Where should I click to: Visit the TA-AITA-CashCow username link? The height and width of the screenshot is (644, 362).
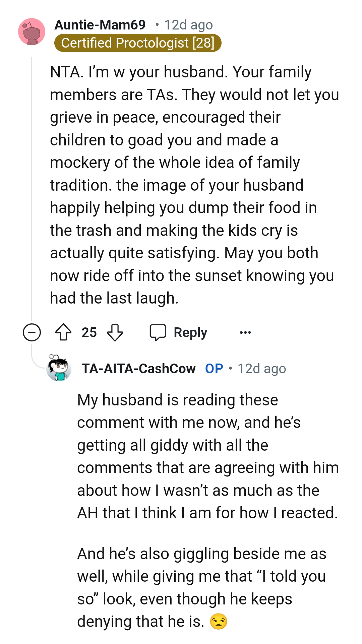click(138, 369)
